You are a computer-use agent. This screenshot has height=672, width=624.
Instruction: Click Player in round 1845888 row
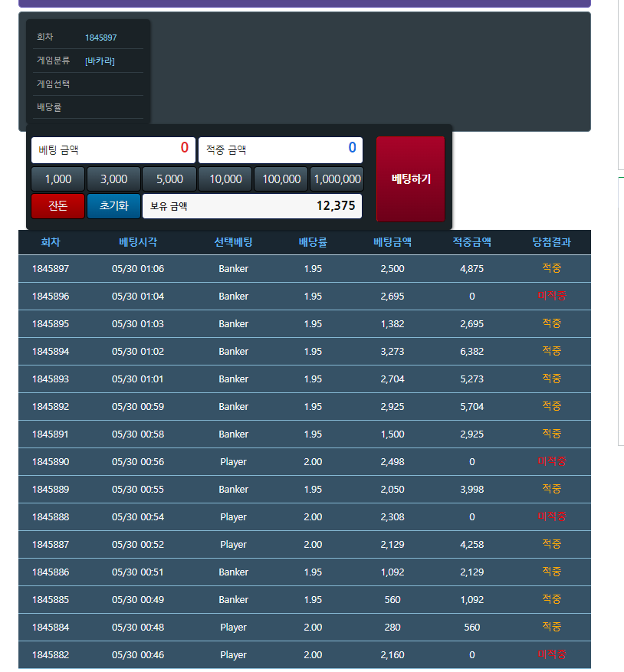(x=233, y=517)
